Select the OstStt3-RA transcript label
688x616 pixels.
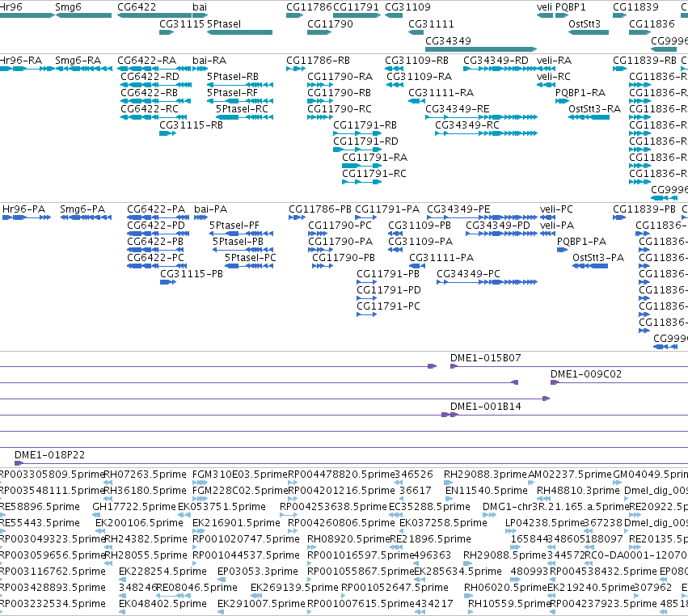coord(594,109)
